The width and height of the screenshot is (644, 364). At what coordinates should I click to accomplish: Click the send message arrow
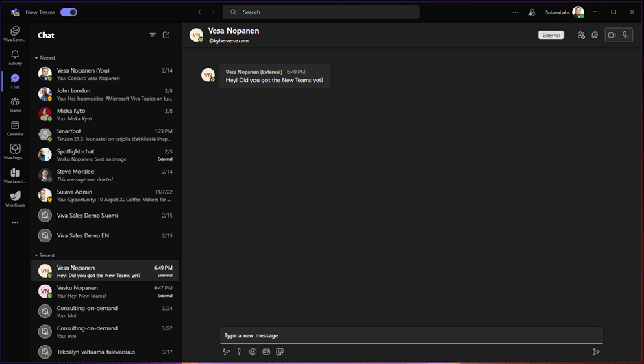596,352
